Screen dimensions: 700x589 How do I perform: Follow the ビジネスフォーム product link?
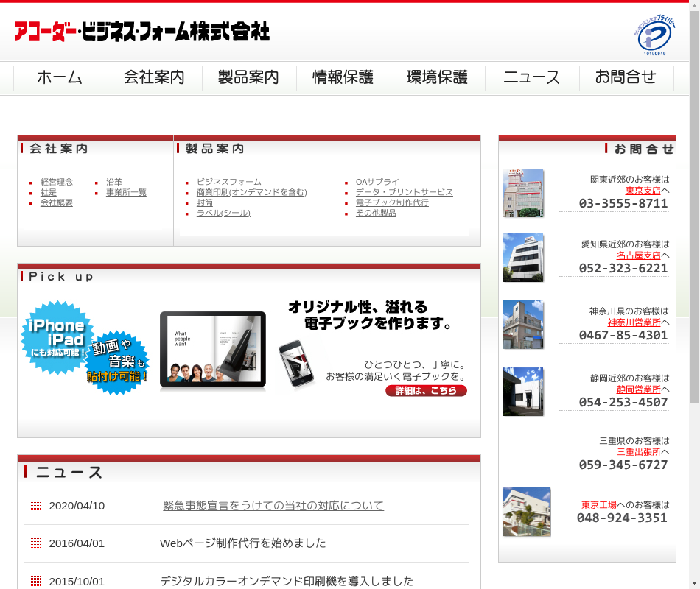pos(228,182)
